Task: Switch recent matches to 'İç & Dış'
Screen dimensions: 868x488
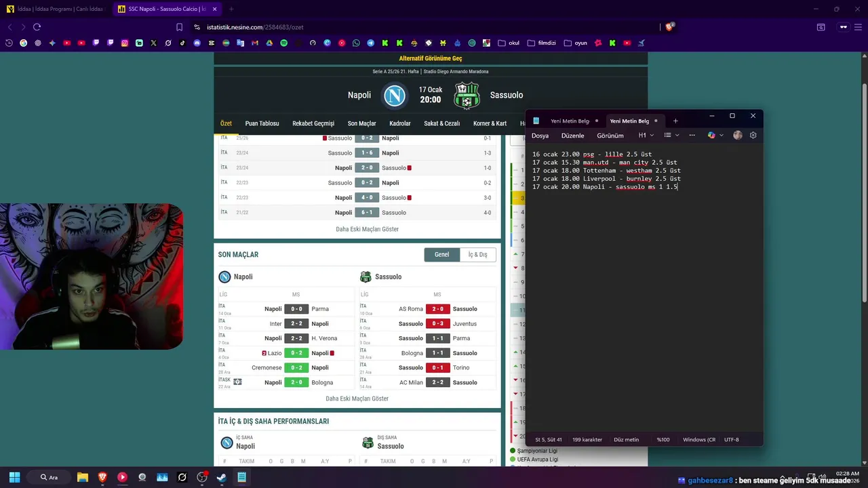Action: [477, 254]
